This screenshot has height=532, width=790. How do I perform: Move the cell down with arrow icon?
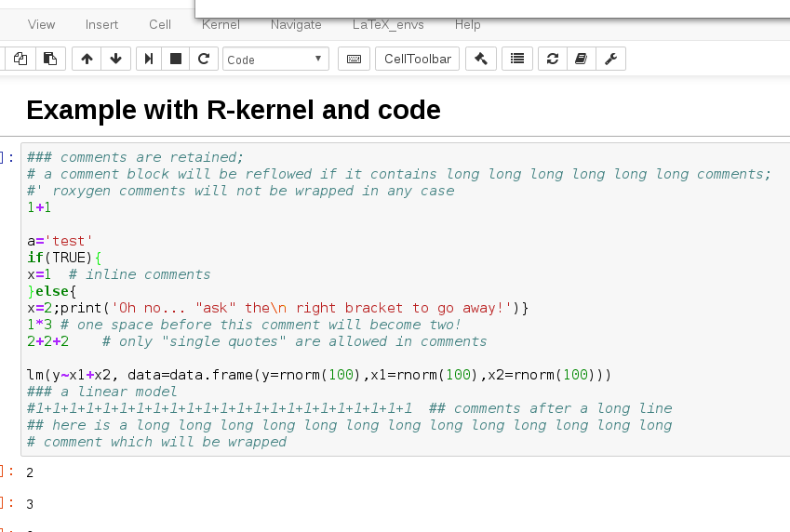pyautogui.click(x=115, y=60)
